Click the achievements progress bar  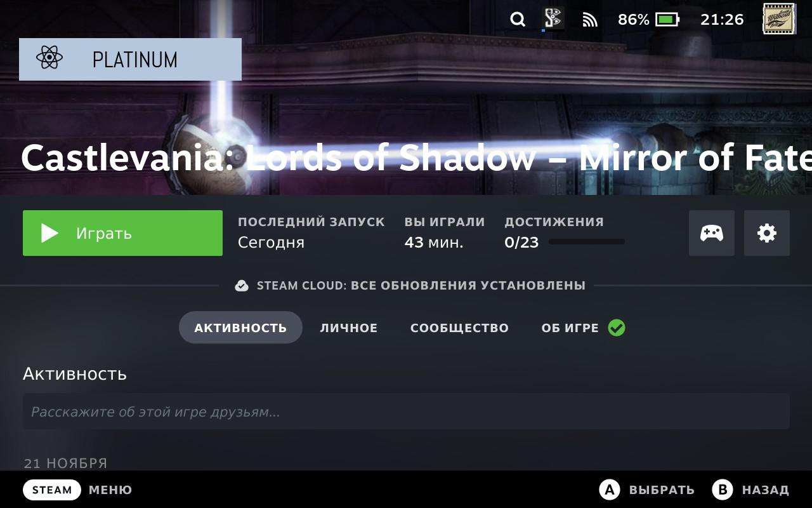pyautogui.click(x=587, y=242)
